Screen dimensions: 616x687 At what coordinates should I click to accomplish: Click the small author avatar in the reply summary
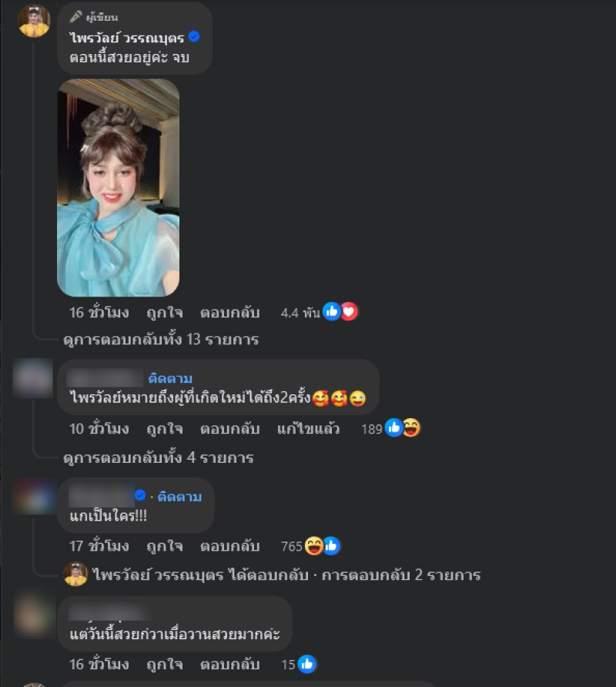tap(75, 574)
